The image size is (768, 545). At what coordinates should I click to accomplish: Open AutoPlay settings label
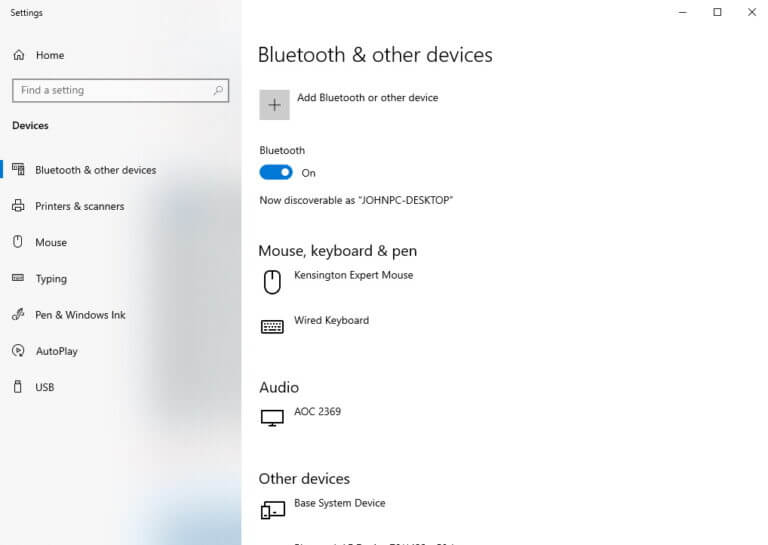coord(56,351)
